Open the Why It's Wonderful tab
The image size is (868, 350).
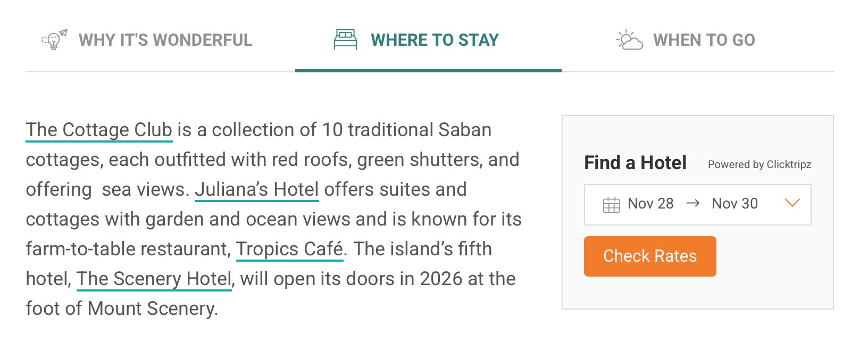165,40
